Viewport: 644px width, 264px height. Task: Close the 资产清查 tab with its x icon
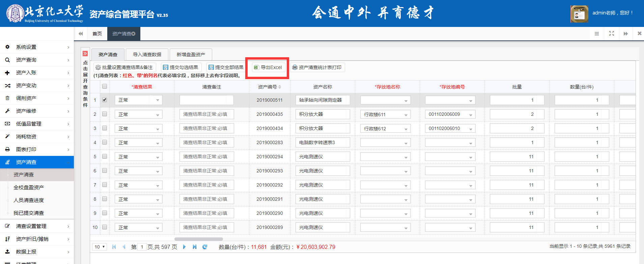click(x=134, y=34)
